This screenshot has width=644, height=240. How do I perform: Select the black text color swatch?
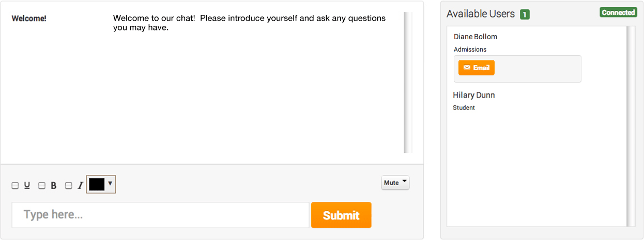pyautogui.click(x=97, y=184)
